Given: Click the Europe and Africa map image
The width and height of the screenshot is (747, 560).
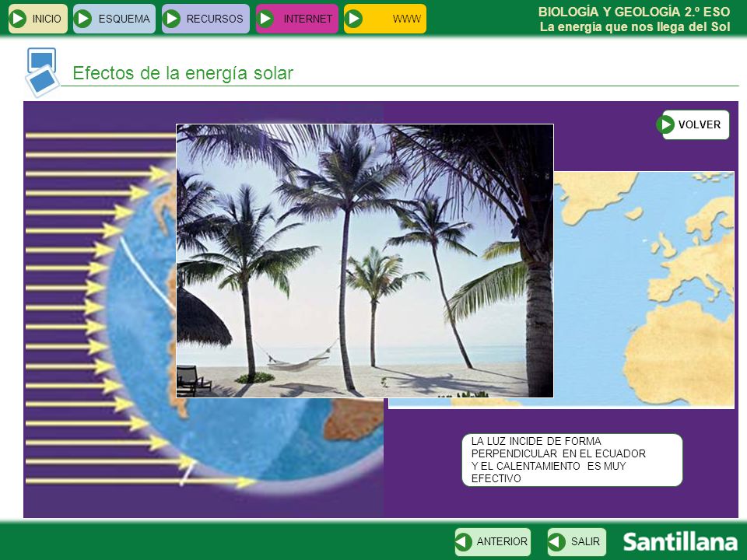Looking at the screenshot, I should [644, 289].
